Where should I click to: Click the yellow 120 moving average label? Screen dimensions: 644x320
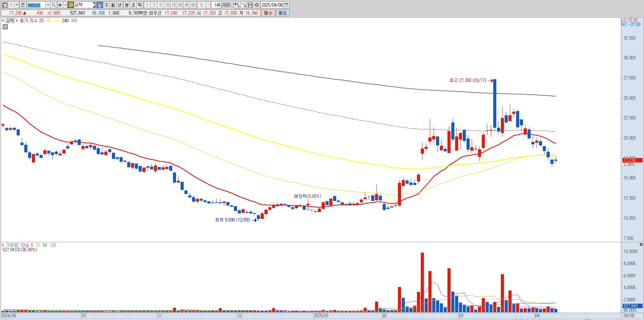pyautogui.click(x=56, y=20)
